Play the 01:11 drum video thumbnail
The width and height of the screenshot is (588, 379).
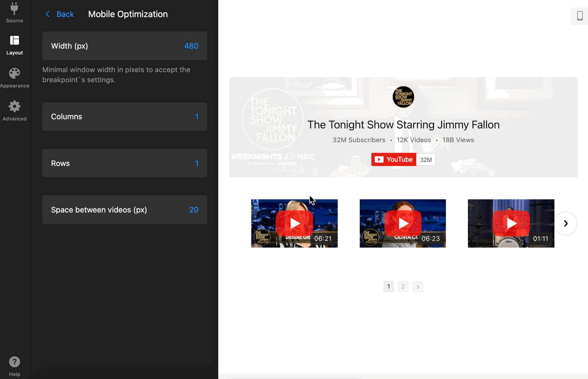click(511, 223)
